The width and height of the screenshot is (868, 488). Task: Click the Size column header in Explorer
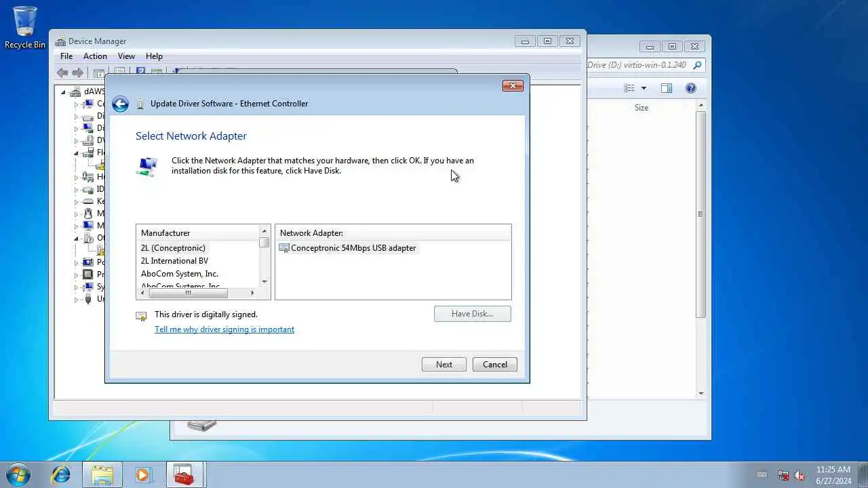(x=642, y=108)
